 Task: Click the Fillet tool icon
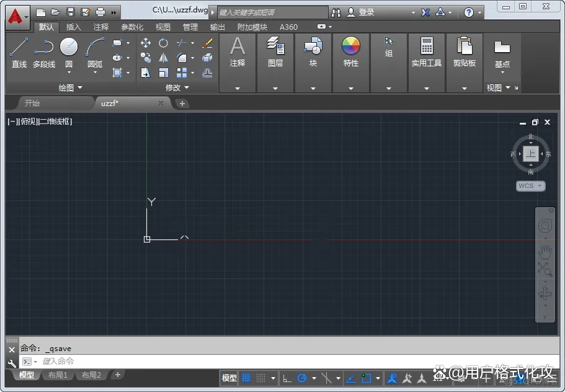point(182,58)
